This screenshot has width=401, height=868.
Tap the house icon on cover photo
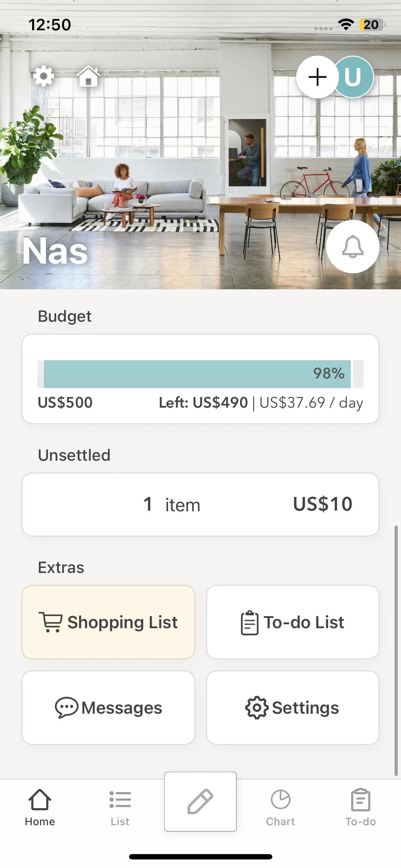(88, 76)
